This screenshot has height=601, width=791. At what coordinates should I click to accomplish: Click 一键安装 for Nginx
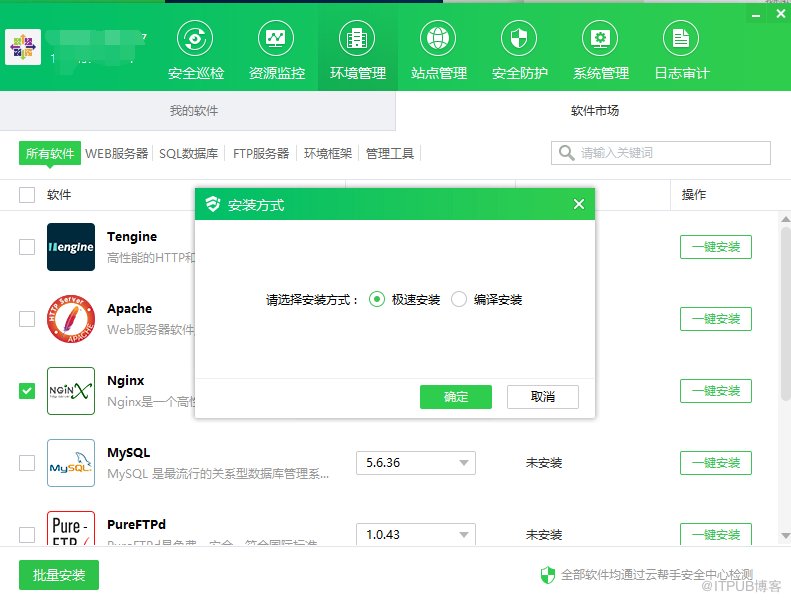716,391
